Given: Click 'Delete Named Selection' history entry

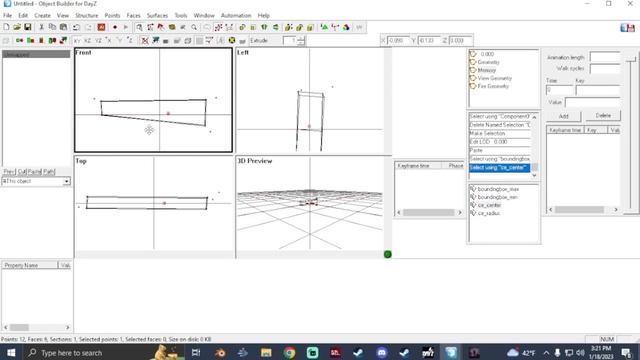Looking at the screenshot, I should pos(500,125).
